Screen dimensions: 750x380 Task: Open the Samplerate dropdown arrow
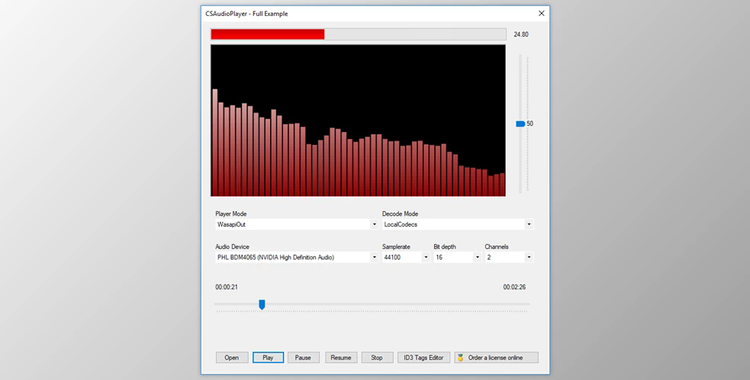pyautogui.click(x=426, y=257)
